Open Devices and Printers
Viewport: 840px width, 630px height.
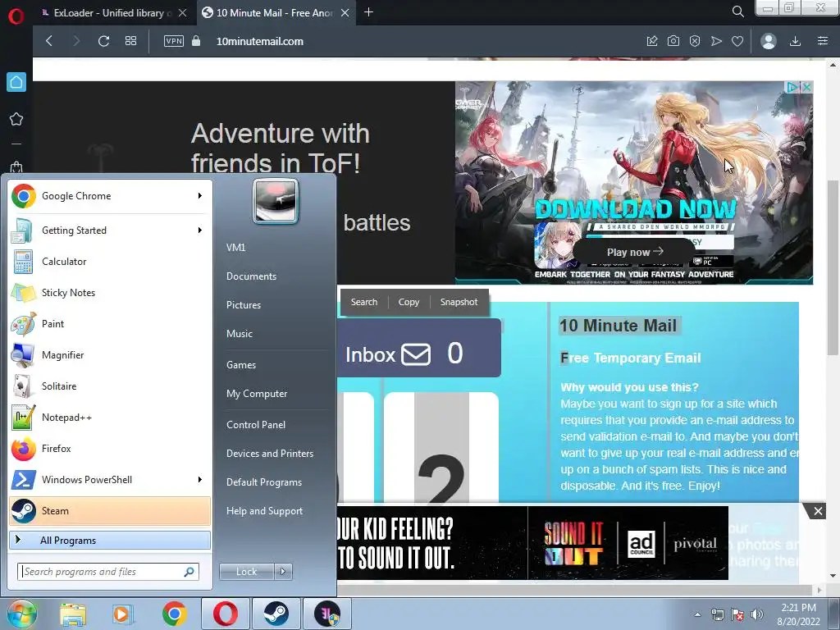[269, 453]
